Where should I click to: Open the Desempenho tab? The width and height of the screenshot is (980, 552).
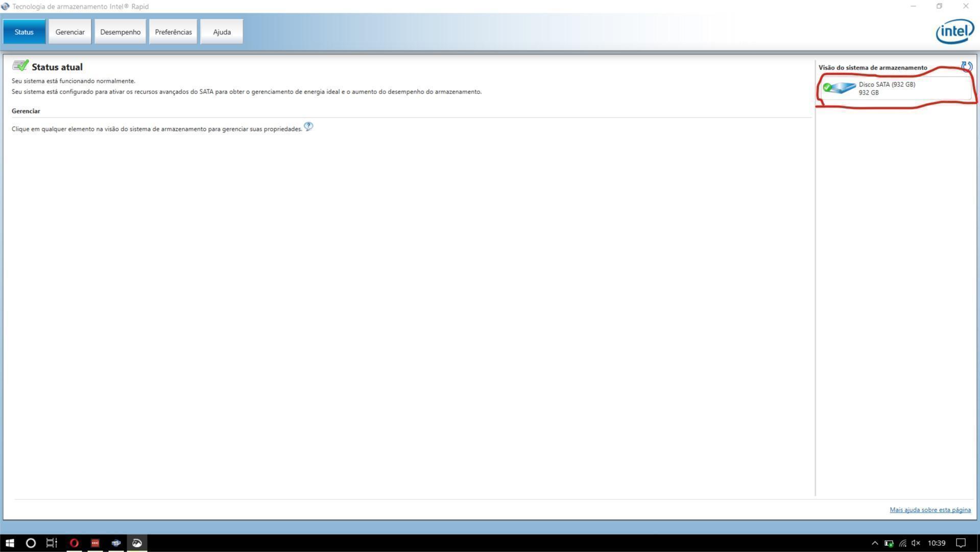point(120,32)
